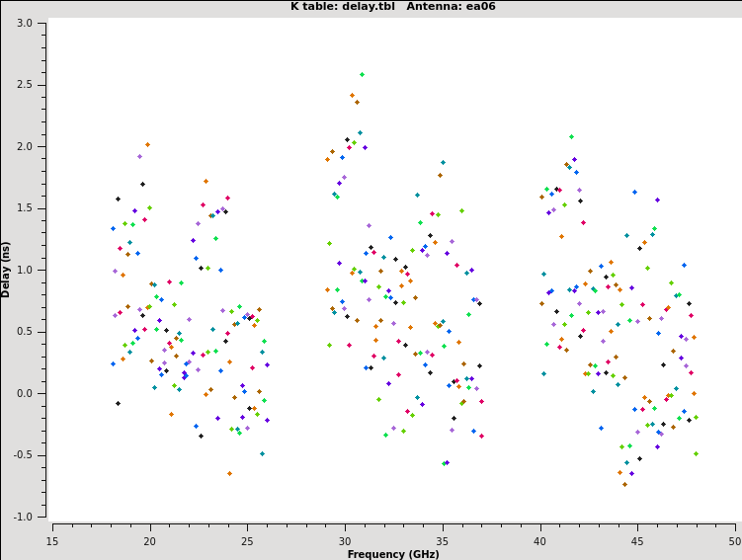Click the 0.0 y-axis tick label
Viewport: 742px width, 560px height.
25,393
